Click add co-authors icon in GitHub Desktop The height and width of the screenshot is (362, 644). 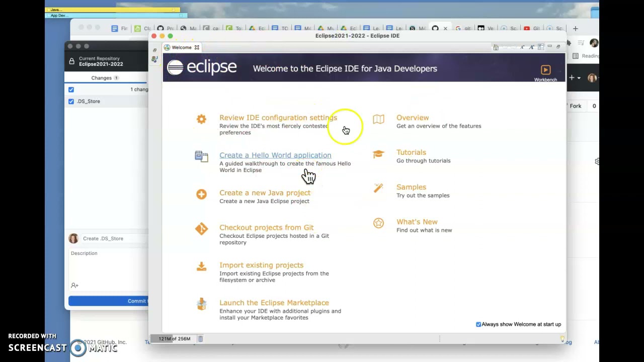(x=74, y=285)
